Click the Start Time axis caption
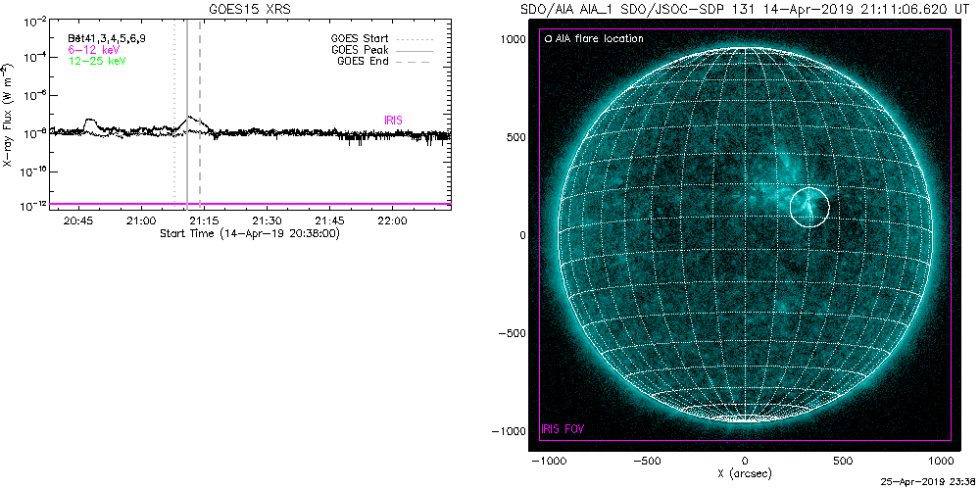 pyautogui.click(x=249, y=233)
